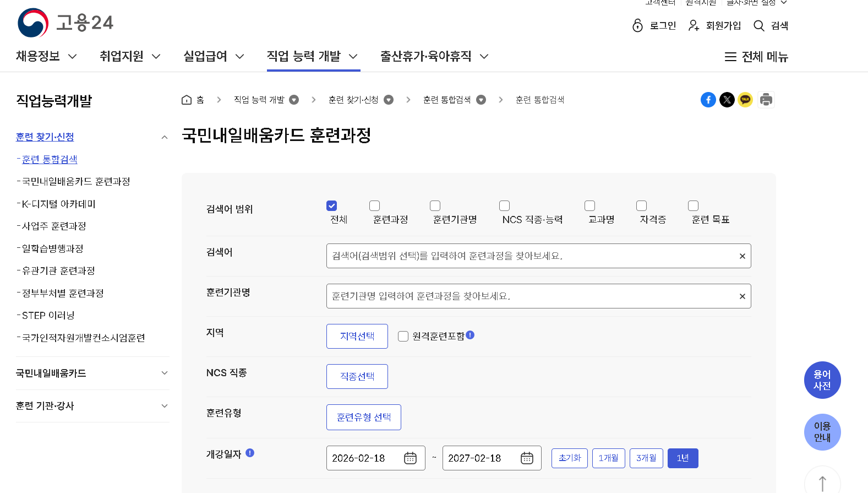868x493 pixels.
Task: Check the NCS 직종·능력 checkbox
Action: coord(504,205)
